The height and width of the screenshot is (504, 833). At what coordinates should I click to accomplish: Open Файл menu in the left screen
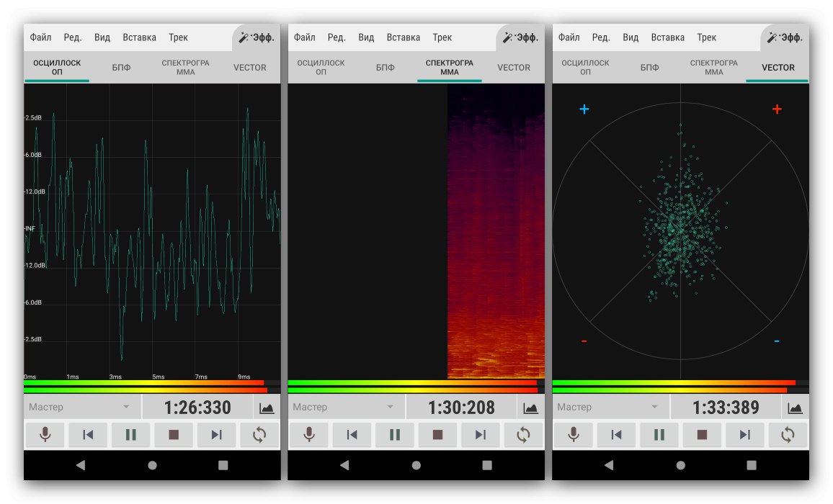[40, 37]
